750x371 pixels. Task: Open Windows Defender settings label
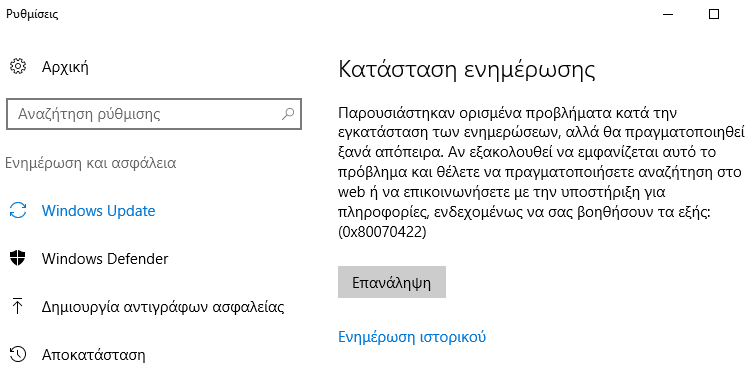pos(105,259)
